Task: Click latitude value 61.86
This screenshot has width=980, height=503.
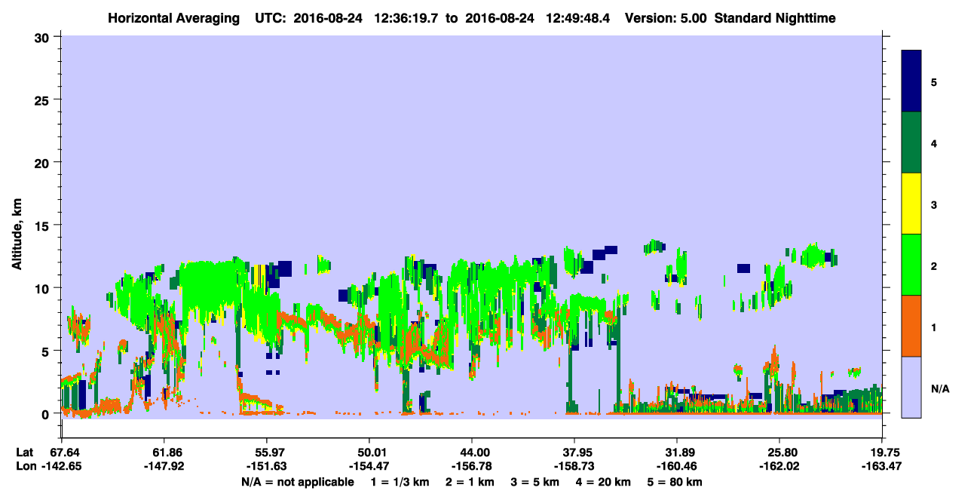Action: click(x=164, y=452)
